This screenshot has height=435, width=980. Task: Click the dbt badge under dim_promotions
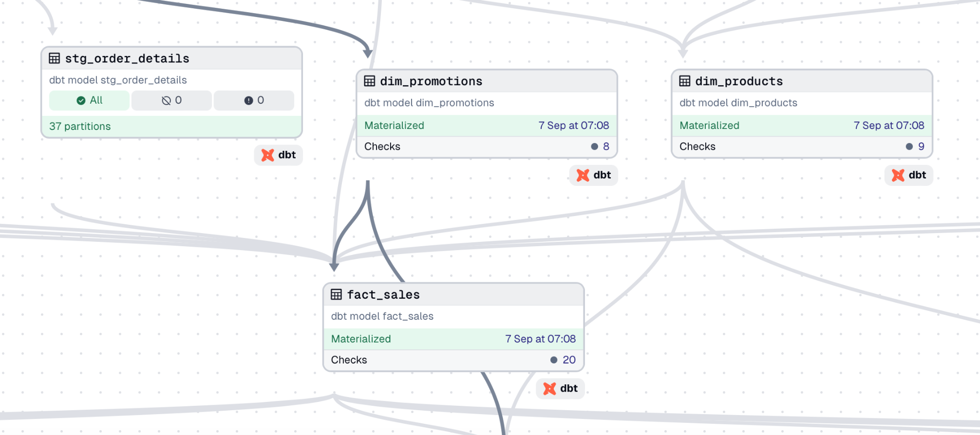point(594,175)
